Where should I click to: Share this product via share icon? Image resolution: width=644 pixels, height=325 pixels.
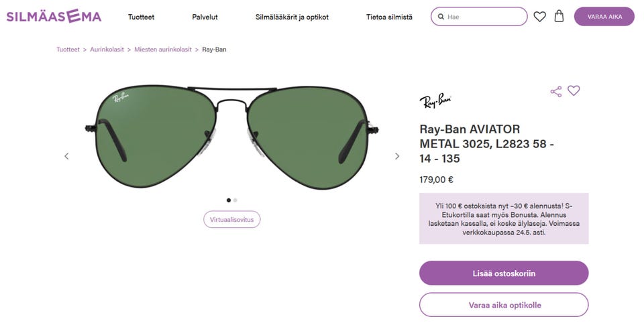tap(556, 91)
